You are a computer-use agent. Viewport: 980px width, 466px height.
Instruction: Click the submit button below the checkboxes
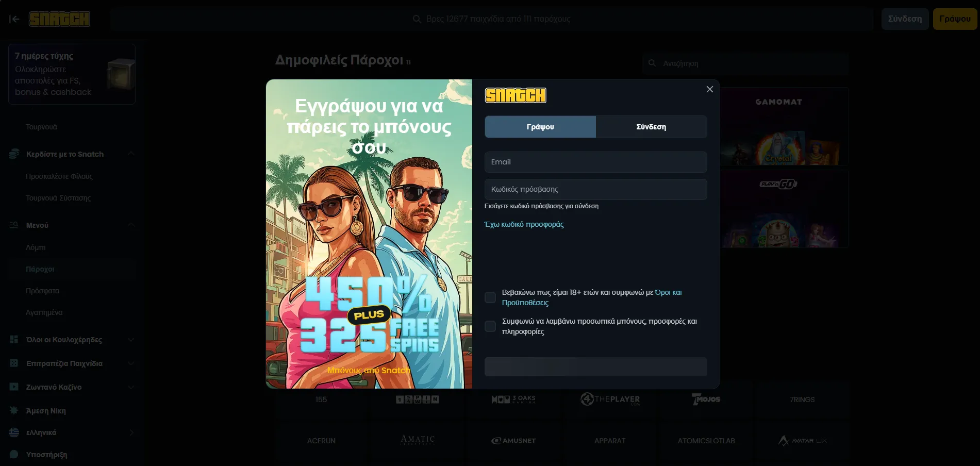[x=596, y=367]
